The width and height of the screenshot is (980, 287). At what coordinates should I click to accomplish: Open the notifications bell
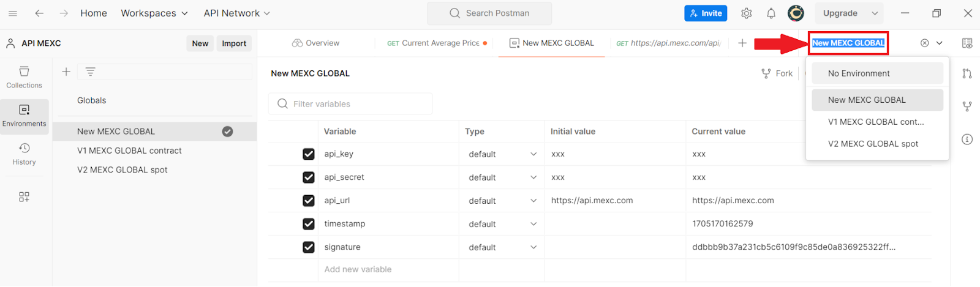click(x=771, y=13)
